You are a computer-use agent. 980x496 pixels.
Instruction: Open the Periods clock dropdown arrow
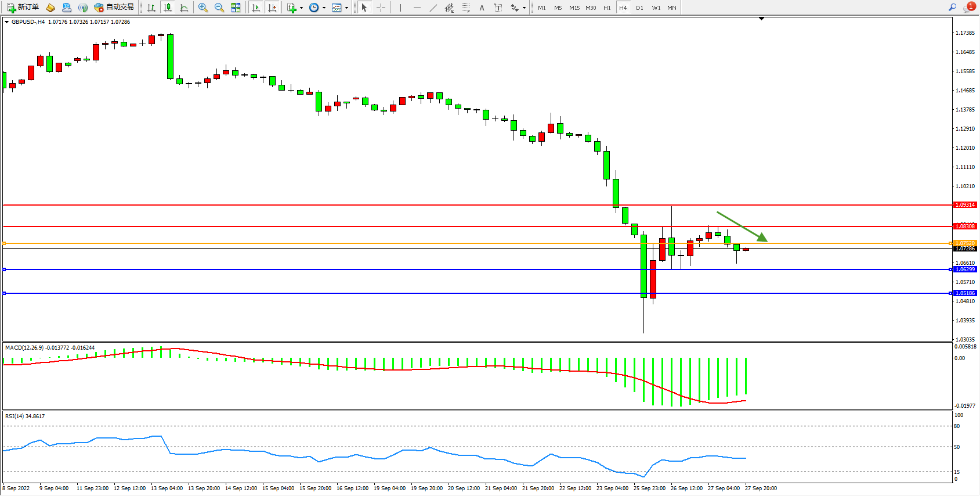point(324,8)
